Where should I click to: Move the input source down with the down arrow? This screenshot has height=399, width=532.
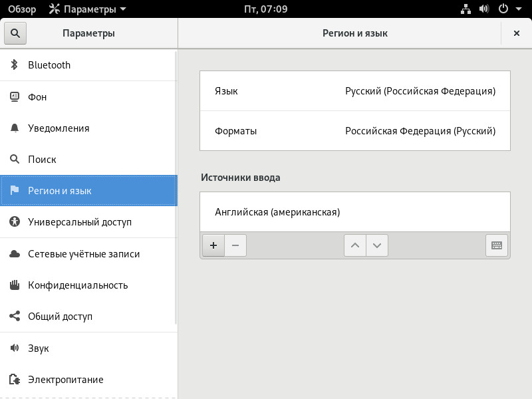click(377, 245)
